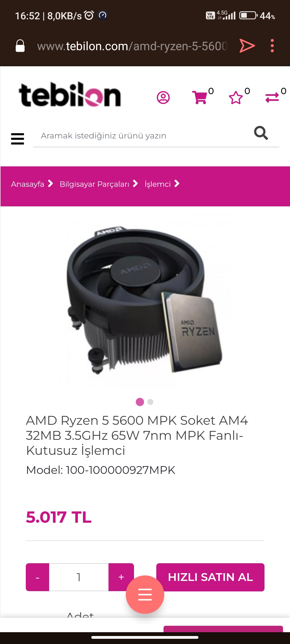Open Bilgisayar Parçaları breadcrumb
The width and height of the screenshot is (290, 644).
pos(95,184)
